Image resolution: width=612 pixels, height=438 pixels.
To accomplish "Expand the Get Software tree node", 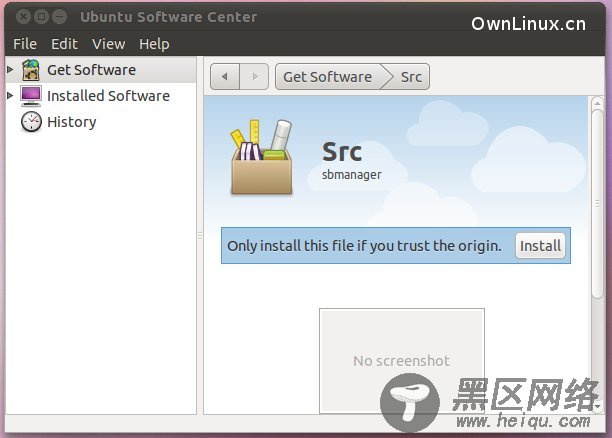I will 10,69.
